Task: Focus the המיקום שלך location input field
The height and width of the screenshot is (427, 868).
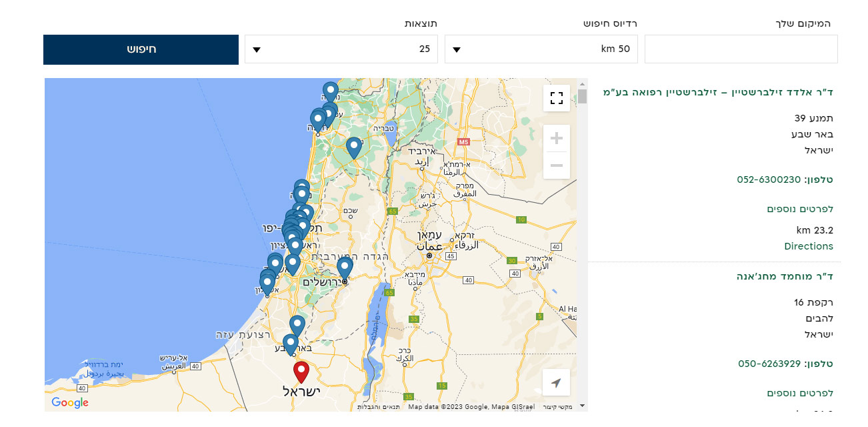Action: pos(741,49)
